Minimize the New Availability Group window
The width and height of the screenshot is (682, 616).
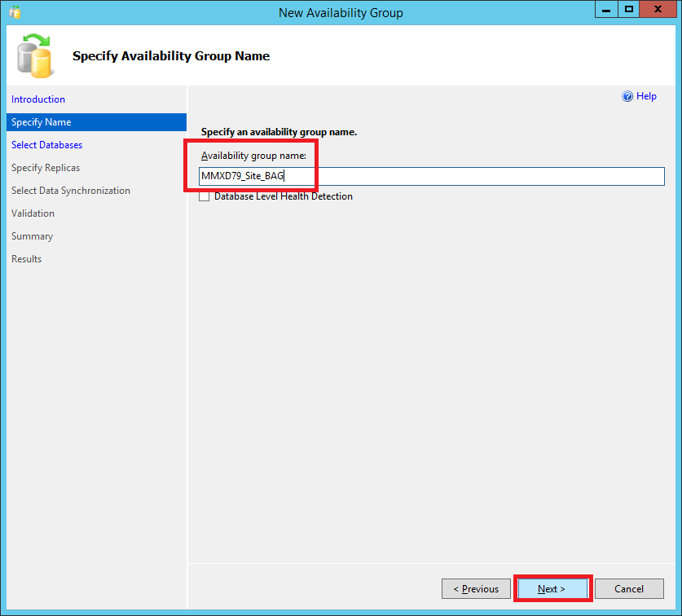point(605,11)
